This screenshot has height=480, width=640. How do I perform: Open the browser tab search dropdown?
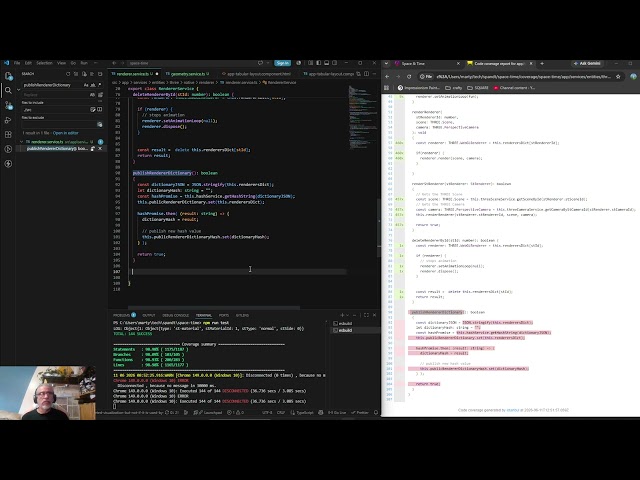pyautogui.click(x=386, y=64)
